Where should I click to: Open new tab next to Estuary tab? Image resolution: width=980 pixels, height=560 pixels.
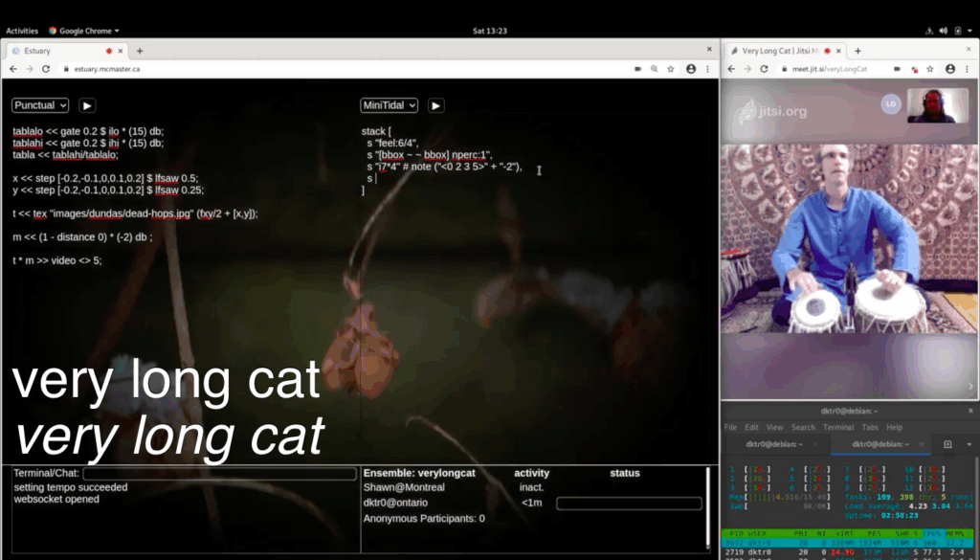point(140,51)
